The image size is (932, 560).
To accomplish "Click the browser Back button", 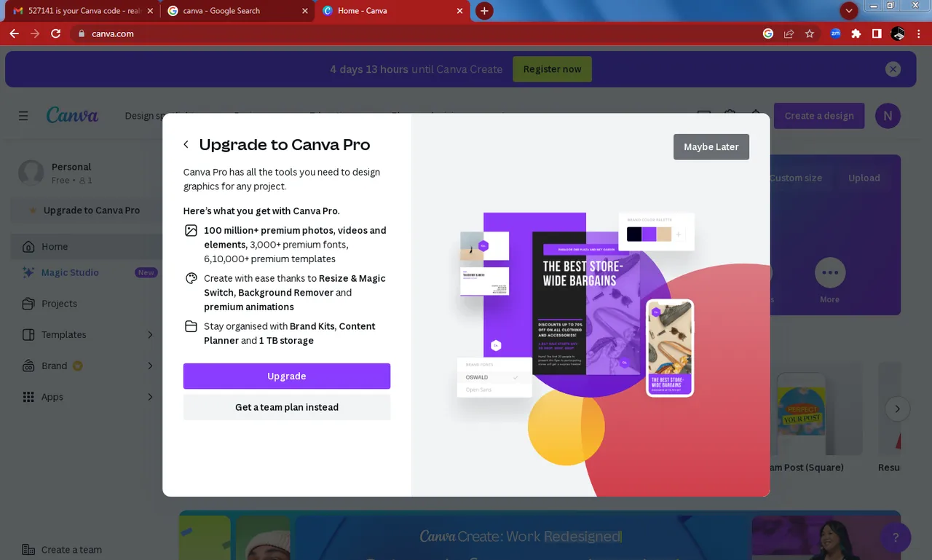I will click(x=14, y=33).
